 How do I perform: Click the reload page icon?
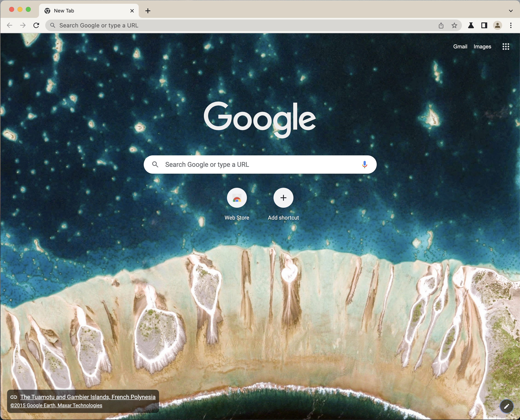tap(36, 25)
